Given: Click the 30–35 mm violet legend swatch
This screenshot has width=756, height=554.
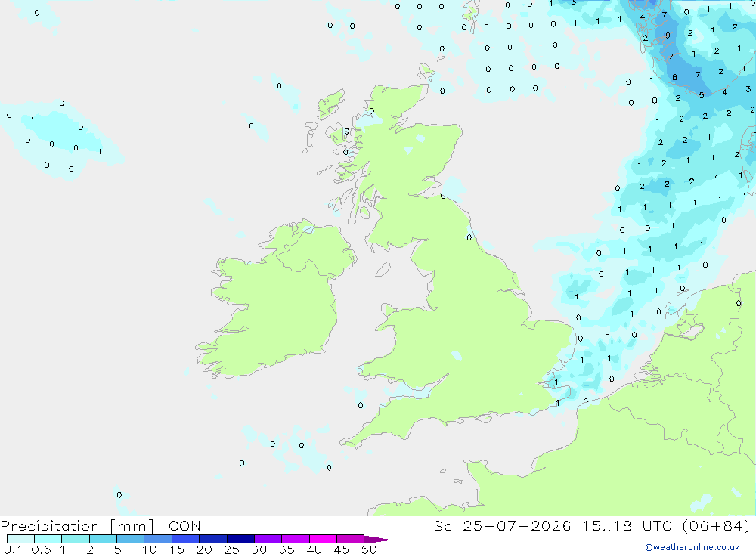Looking at the screenshot, I should point(268,539).
